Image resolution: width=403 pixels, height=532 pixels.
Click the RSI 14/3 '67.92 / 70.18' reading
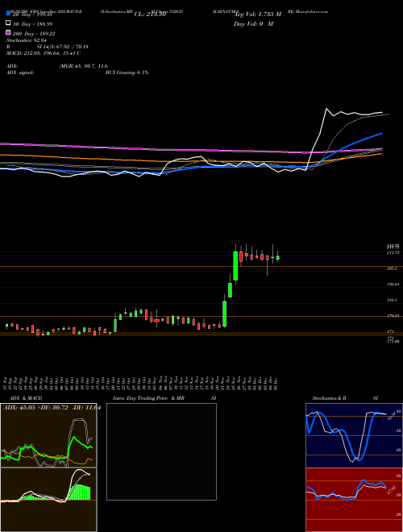71,47
